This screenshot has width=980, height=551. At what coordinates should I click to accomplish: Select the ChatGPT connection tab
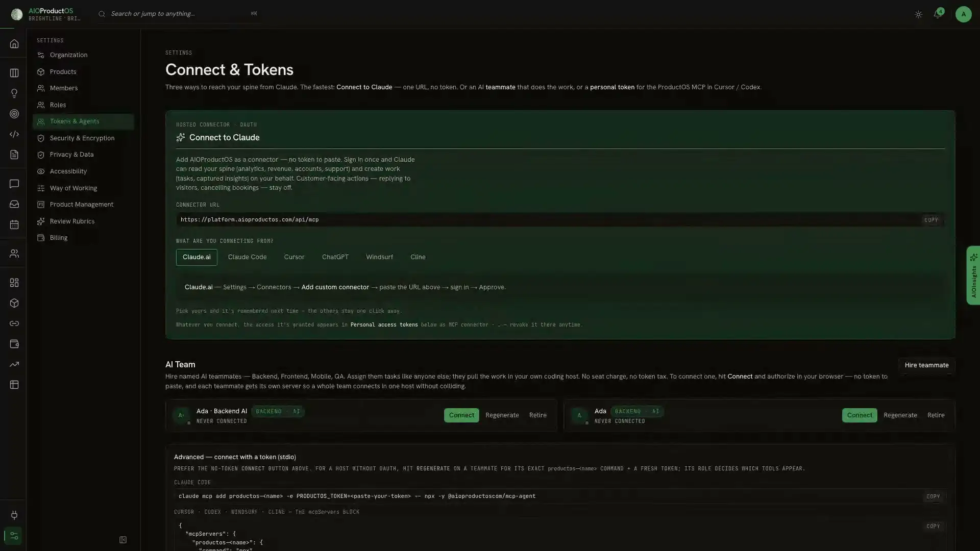335,257
